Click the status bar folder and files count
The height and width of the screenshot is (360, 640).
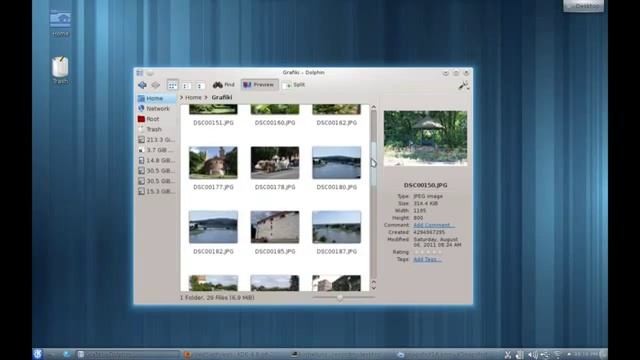[x=217, y=298]
